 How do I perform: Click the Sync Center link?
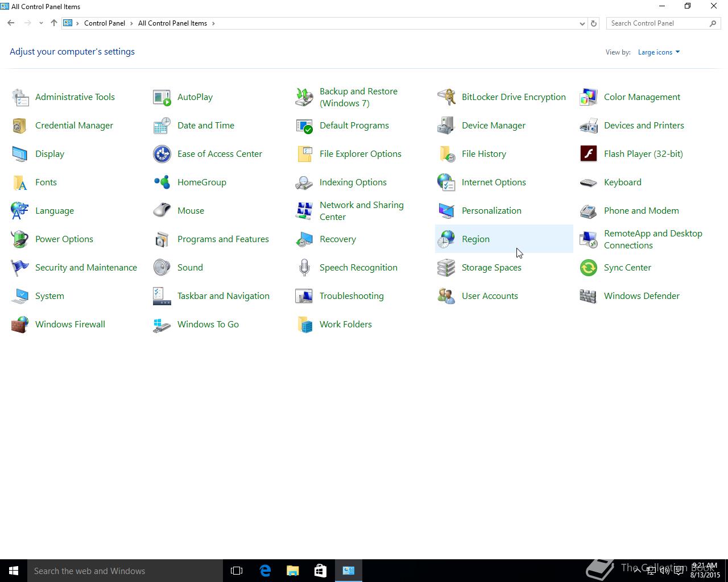(x=627, y=268)
